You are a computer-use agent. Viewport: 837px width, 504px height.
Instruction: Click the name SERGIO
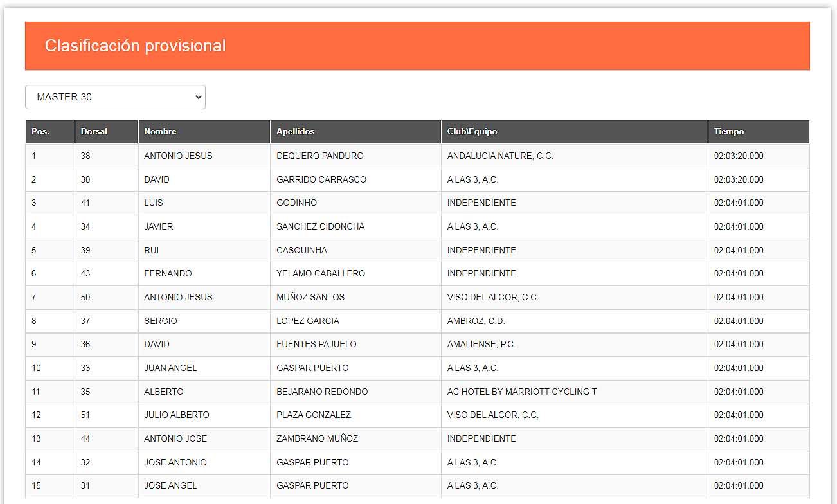click(x=161, y=321)
